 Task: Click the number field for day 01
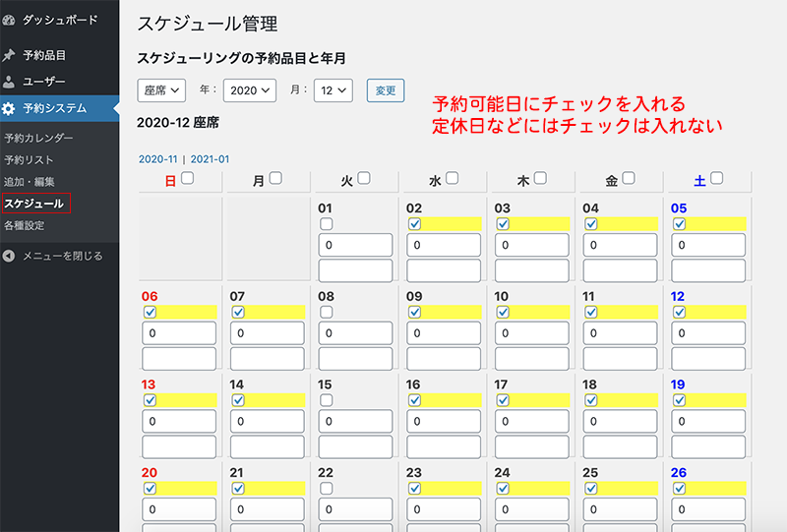tap(355, 245)
